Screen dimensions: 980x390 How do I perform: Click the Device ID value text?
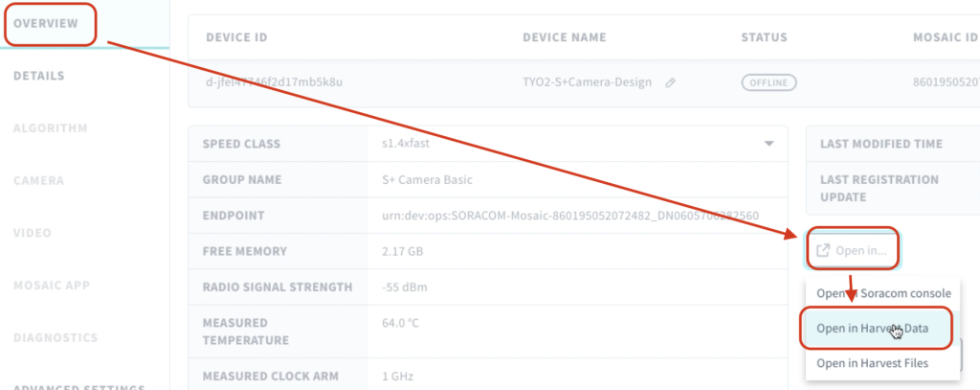pos(274,82)
